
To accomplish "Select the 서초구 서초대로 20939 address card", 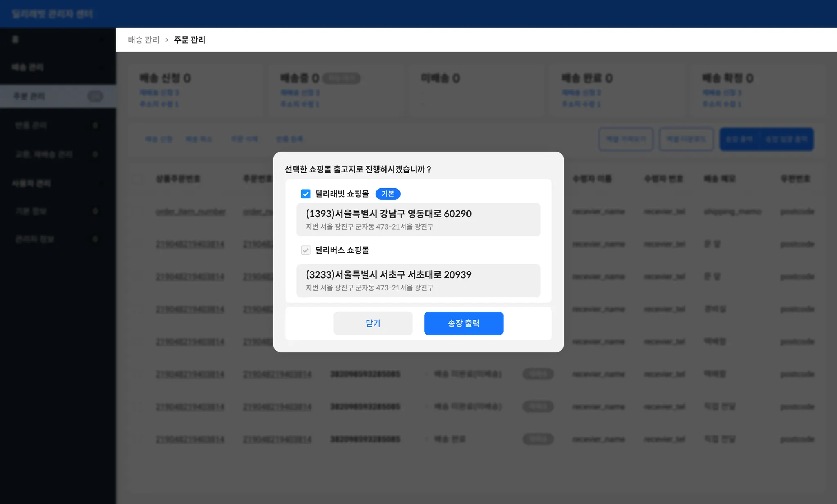I will click(418, 281).
